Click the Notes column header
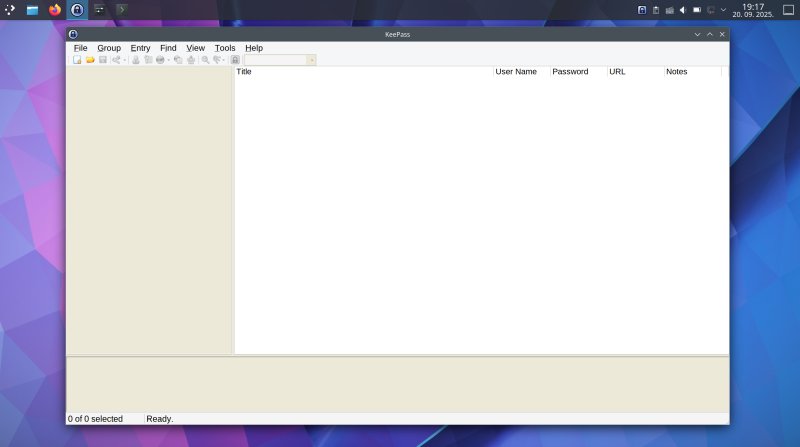 point(691,72)
